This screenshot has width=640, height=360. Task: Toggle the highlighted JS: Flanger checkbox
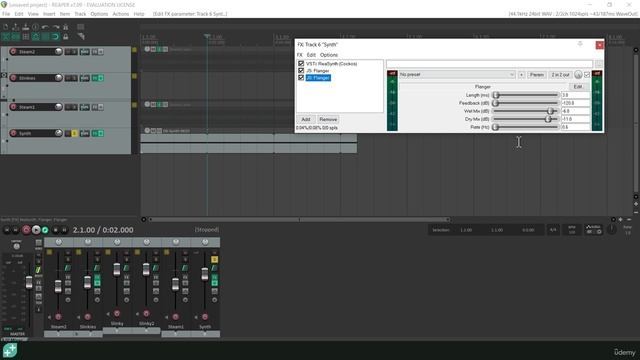click(301, 78)
